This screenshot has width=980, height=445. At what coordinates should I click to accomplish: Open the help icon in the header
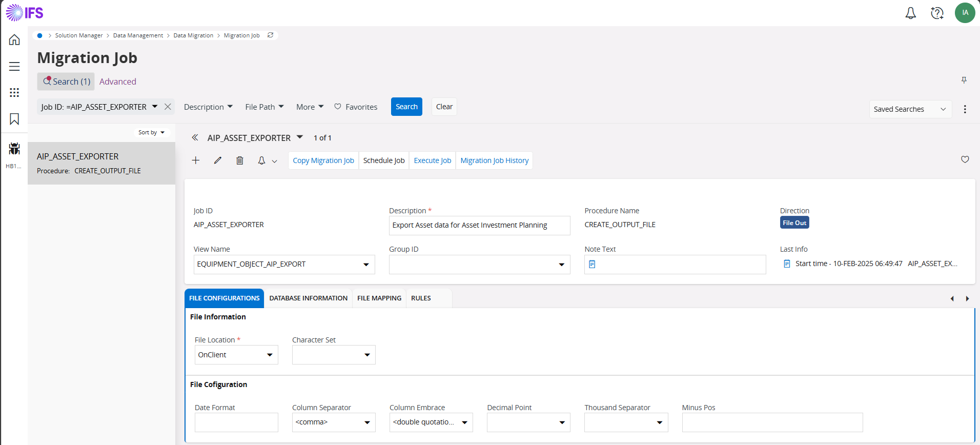(937, 13)
